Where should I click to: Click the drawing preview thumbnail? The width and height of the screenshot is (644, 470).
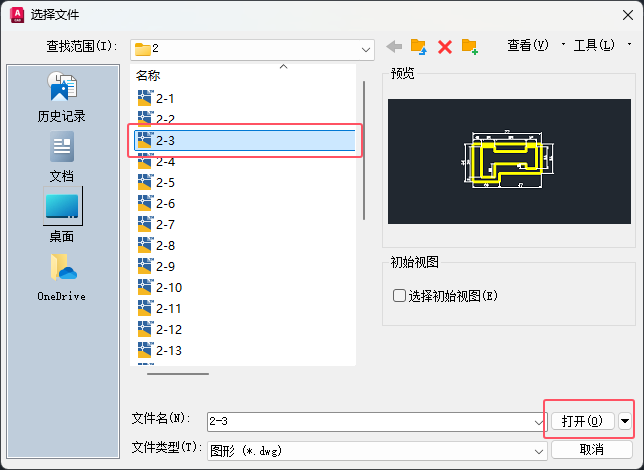pos(509,161)
